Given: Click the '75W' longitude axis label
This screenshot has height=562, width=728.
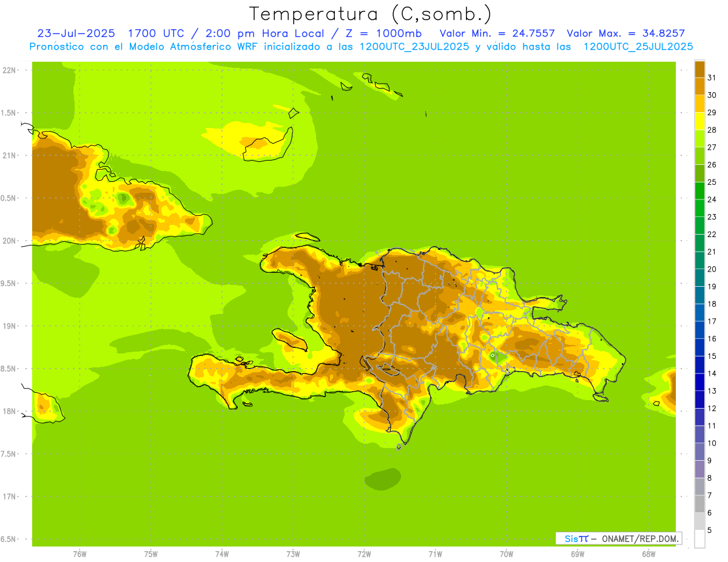Looking at the screenshot, I should (151, 554).
